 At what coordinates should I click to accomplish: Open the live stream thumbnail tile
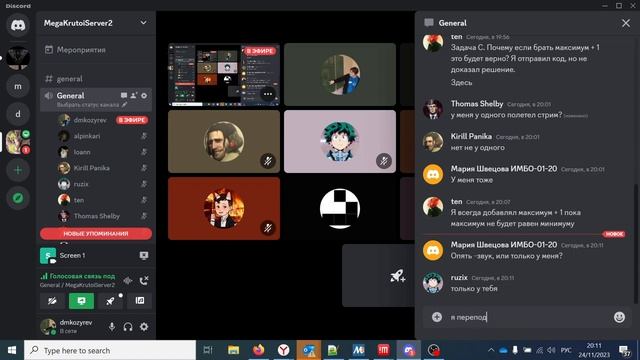pyautogui.click(x=224, y=75)
